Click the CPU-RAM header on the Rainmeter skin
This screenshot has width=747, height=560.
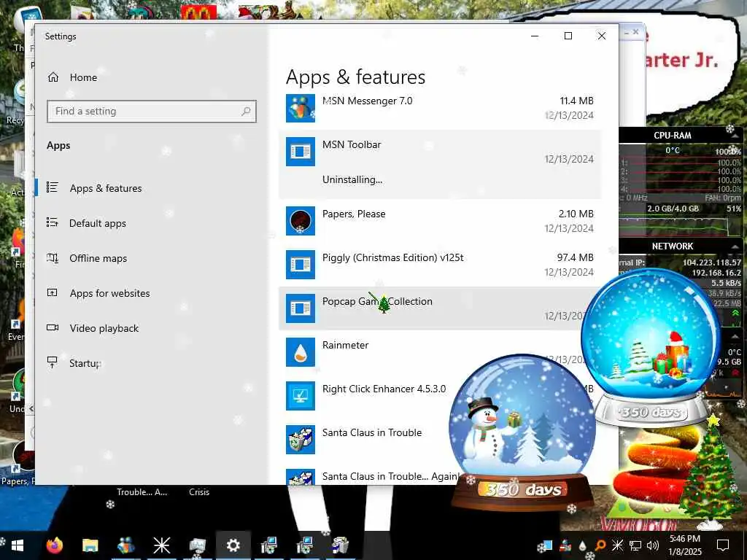[672, 136]
